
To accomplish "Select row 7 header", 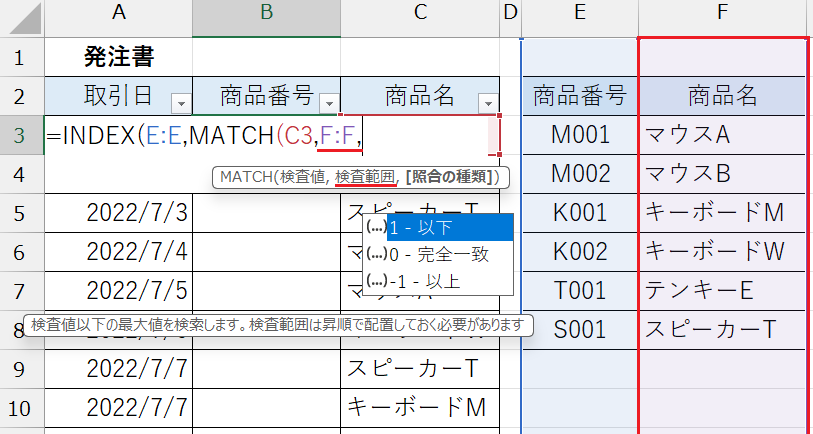I will pyautogui.click(x=22, y=291).
